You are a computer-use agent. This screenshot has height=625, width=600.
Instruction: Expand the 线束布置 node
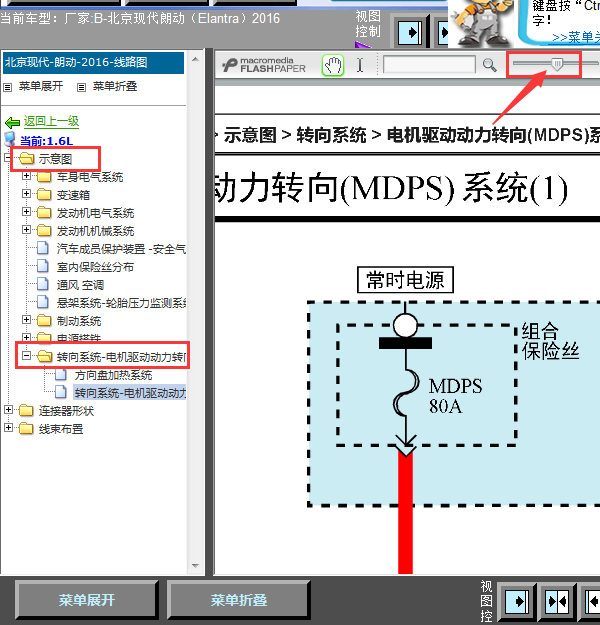pos(8,427)
